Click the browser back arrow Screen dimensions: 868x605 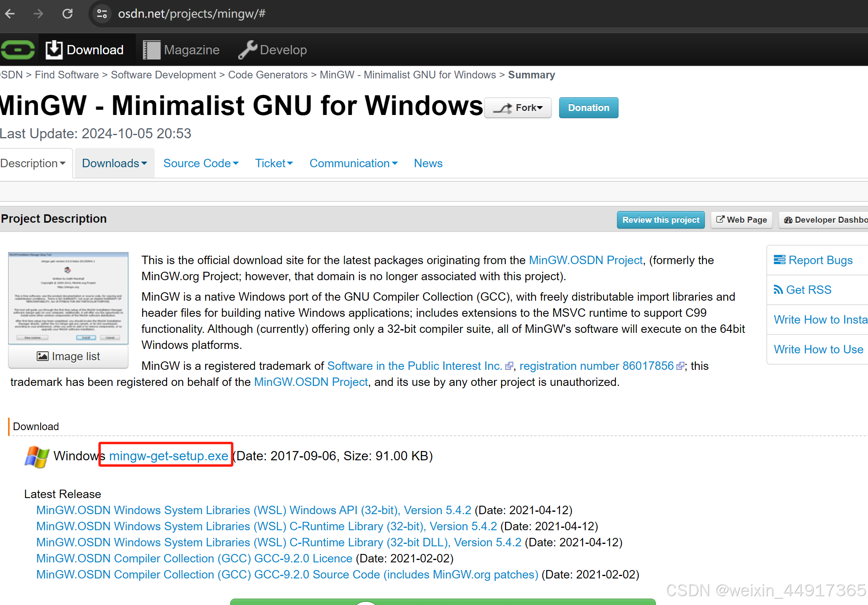coord(10,14)
